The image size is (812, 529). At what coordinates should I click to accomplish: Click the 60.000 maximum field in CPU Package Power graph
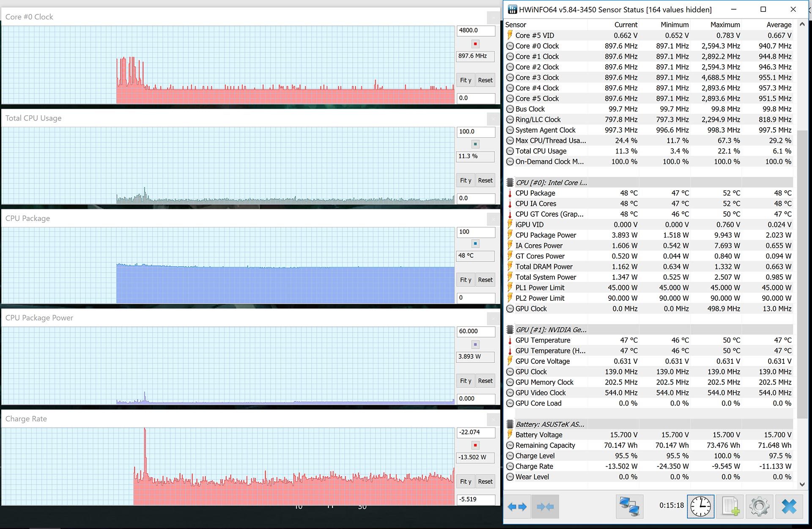coord(476,331)
